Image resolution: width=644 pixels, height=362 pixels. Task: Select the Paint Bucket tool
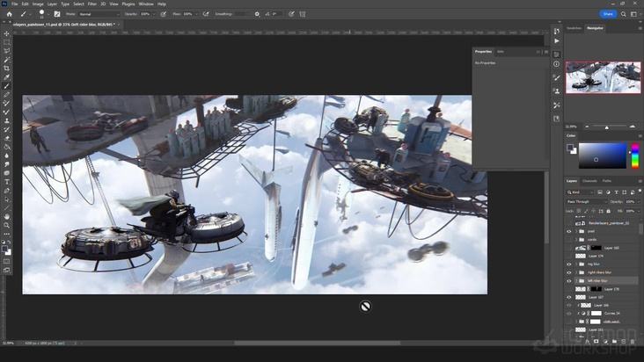click(x=6, y=147)
